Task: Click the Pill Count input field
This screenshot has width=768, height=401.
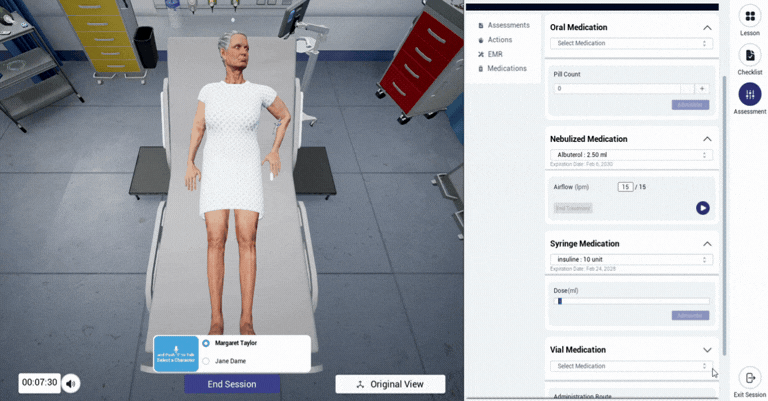Action: click(617, 89)
